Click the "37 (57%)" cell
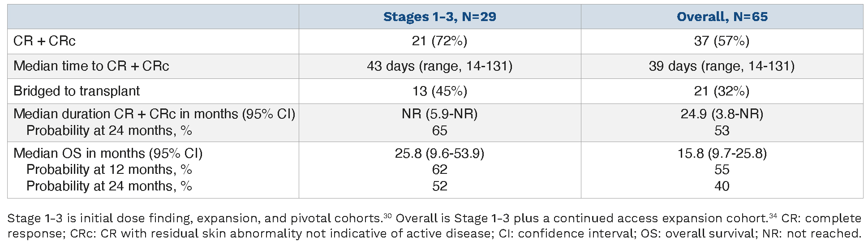 tap(722, 41)
